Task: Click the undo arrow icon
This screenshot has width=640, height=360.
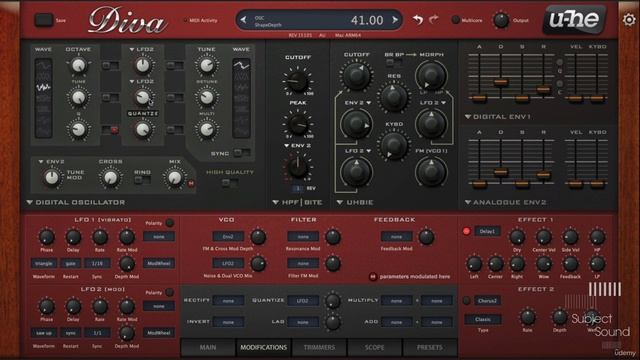Action: [417, 19]
